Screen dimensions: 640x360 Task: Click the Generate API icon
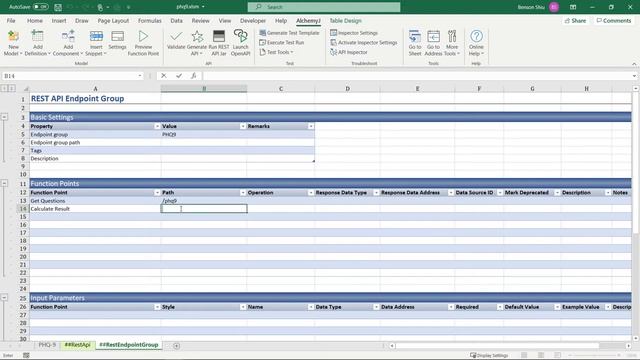[197, 43]
